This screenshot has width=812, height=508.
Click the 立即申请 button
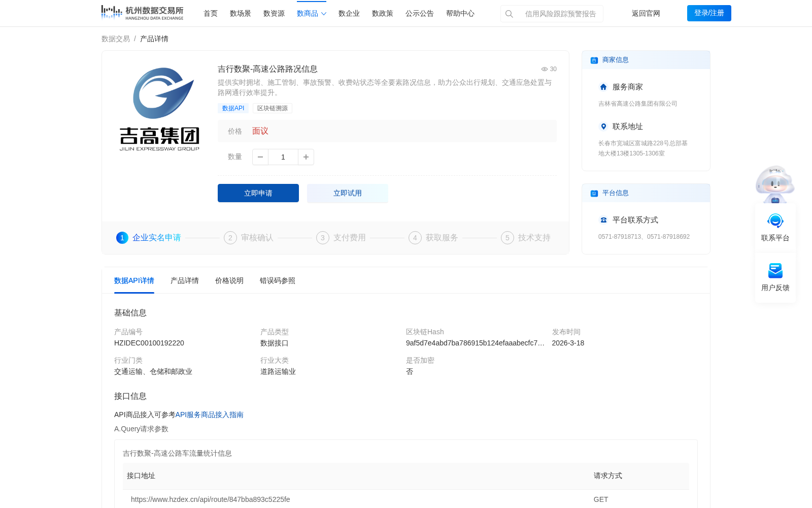[258, 193]
